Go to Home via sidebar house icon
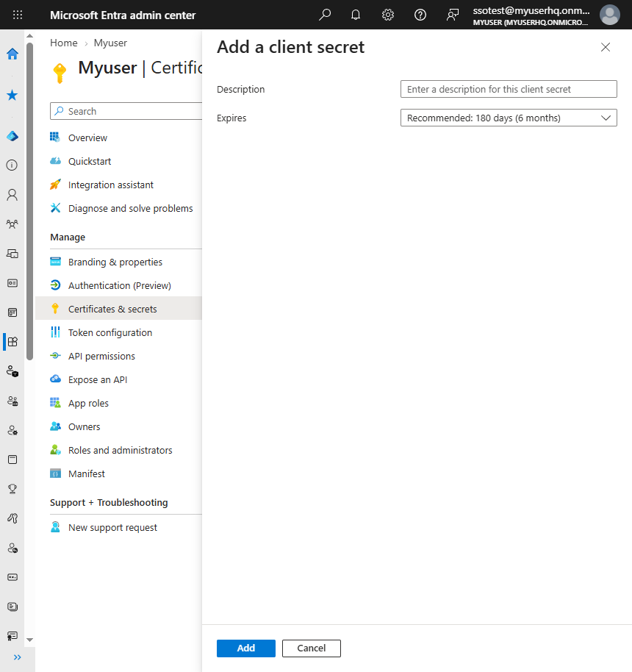Viewport: 632px width, 672px height. pos(12,54)
